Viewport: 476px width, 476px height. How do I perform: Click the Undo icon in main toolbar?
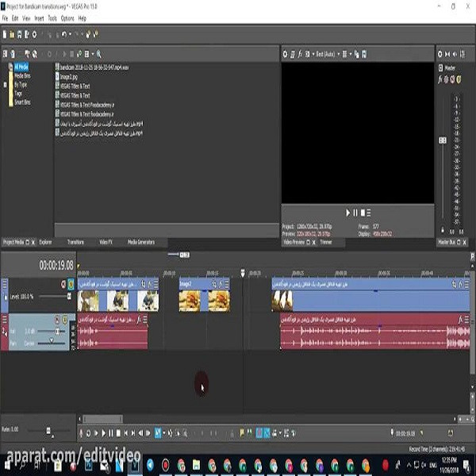(63, 34)
